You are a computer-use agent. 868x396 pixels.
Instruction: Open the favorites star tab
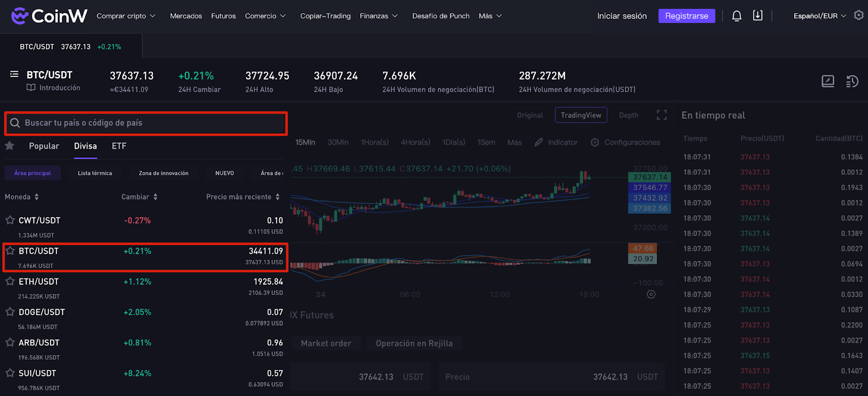pyautogui.click(x=9, y=145)
